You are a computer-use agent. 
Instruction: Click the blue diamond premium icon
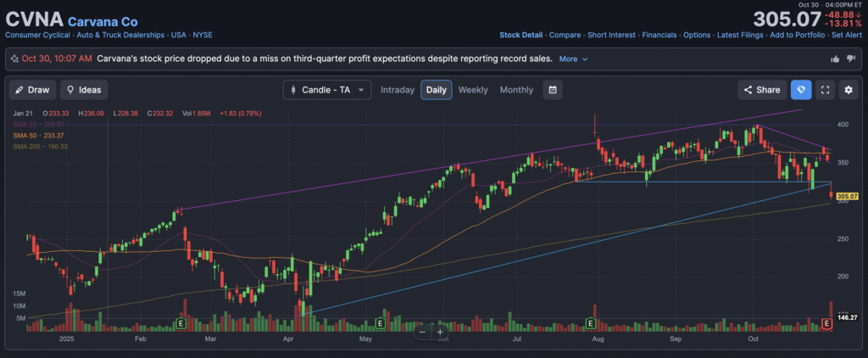click(801, 90)
